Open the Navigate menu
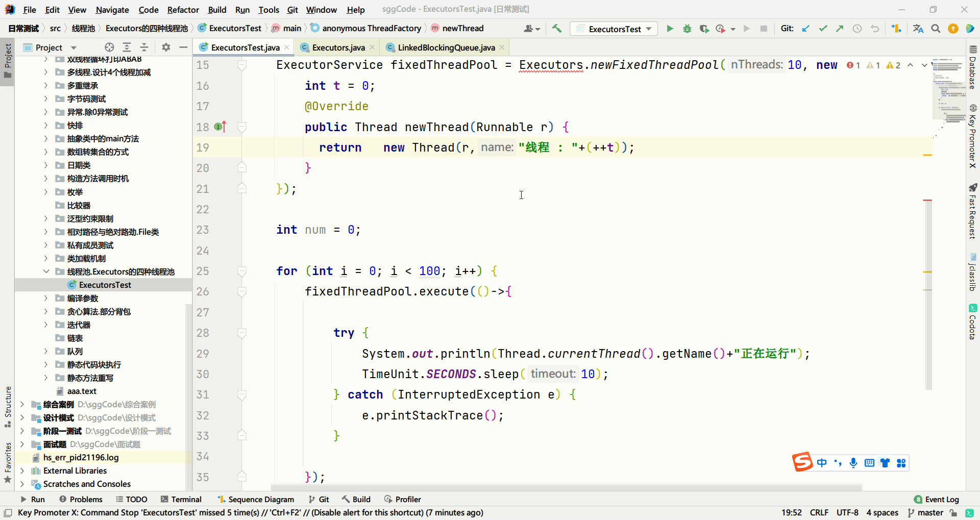 pyautogui.click(x=112, y=10)
